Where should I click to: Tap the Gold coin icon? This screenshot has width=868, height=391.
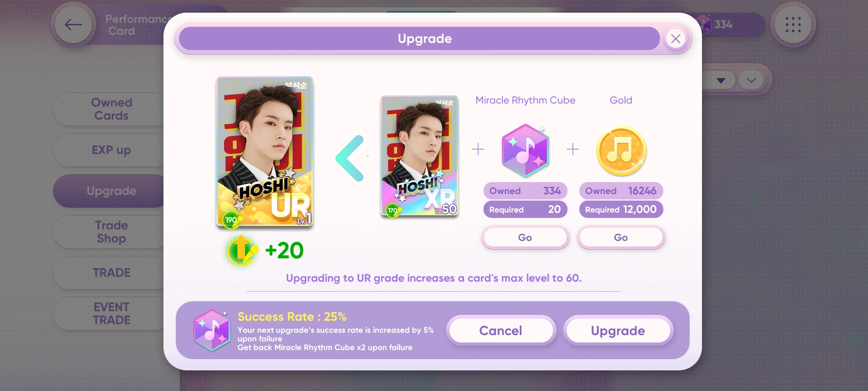click(621, 150)
